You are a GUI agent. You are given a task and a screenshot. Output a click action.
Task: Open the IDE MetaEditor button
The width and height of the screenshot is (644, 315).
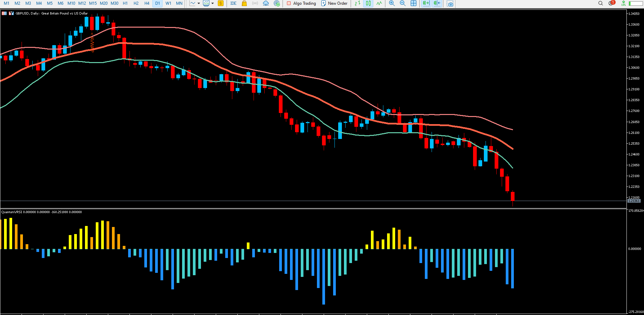click(233, 3)
